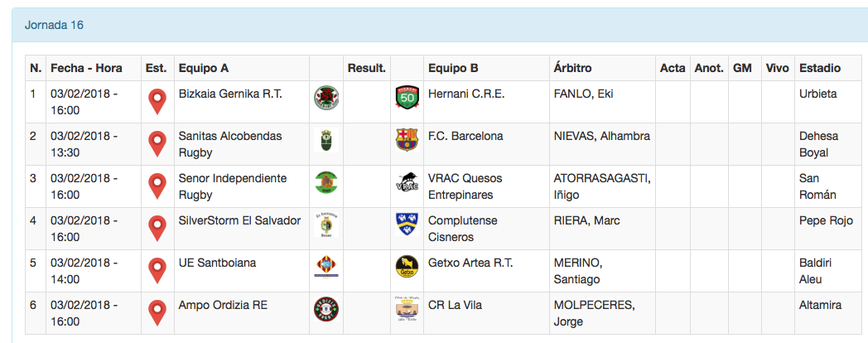Viewport: 868px width, 343px height.
Task: Open Getxo Artea R.T. team logo
Action: (407, 267)
